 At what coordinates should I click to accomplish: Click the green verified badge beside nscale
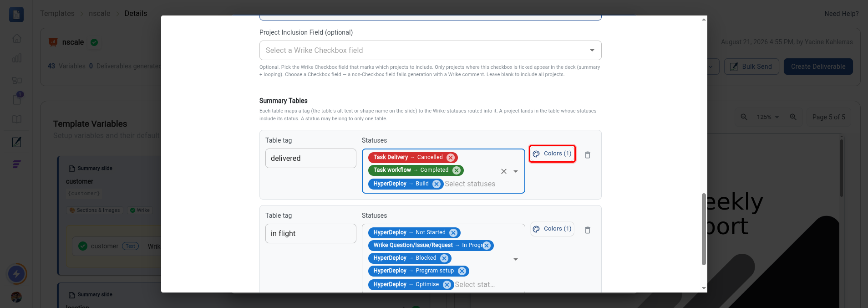(94, 42)
